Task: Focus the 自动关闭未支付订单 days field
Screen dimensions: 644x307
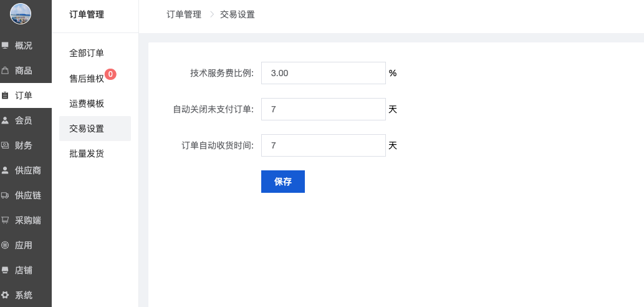Action: click(324, 109)
